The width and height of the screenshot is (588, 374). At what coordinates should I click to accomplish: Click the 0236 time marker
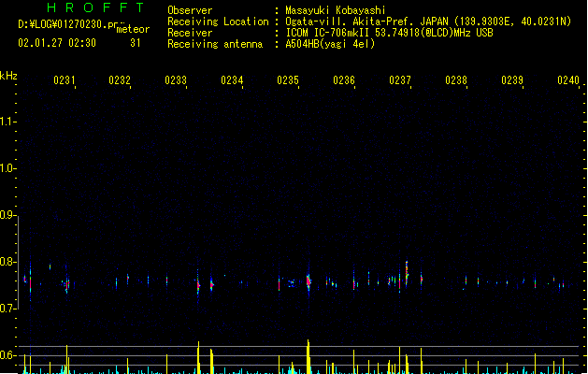tap(344, 80)
